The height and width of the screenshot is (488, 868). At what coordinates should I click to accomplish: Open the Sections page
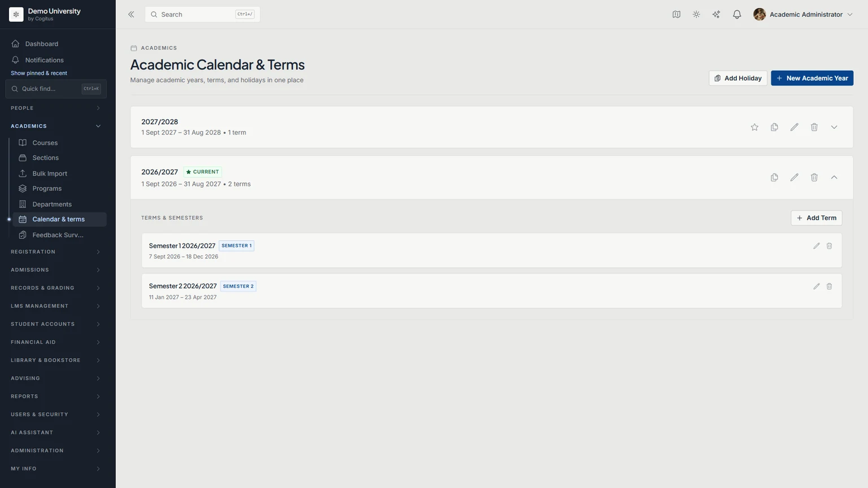pyautogui.click(x=59, y=158)
